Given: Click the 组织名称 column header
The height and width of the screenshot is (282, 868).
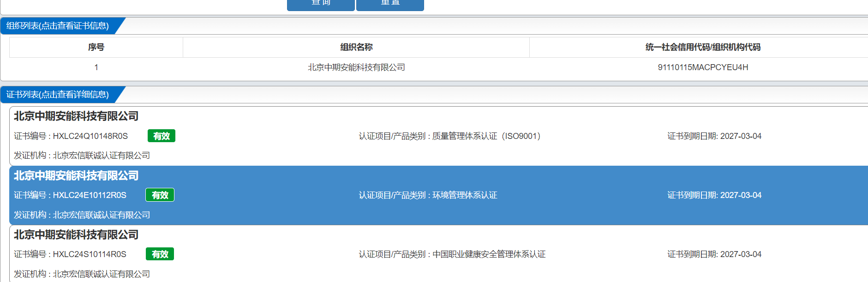Looking at the screenshot, I should 356,47.
